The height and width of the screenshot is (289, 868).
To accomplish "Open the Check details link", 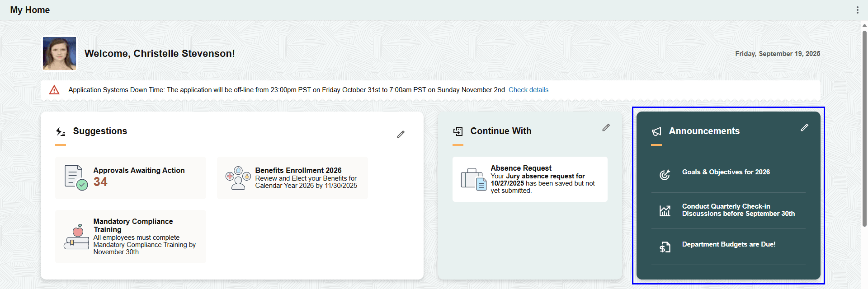I will point(528,89).
